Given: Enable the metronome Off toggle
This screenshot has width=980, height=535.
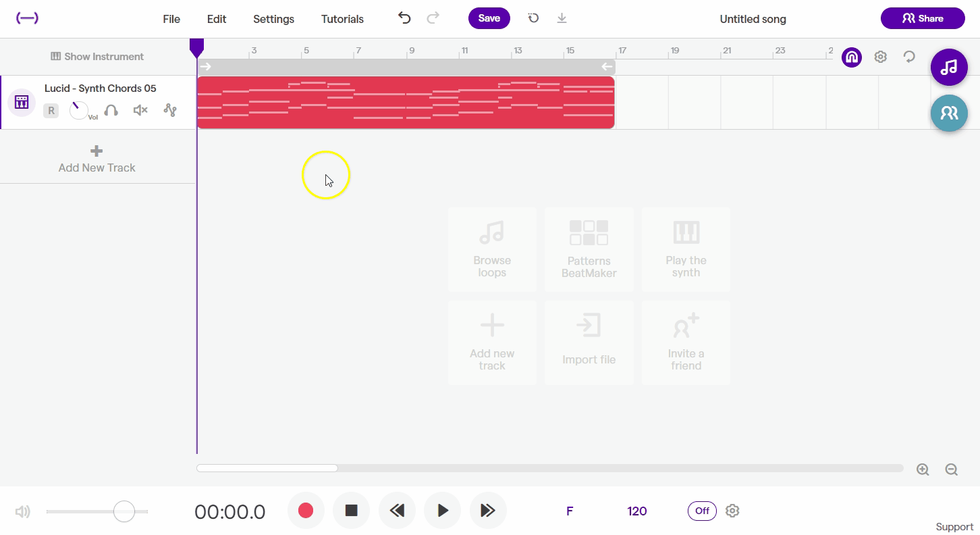Looking at the screenshot, I should pos(702,511).
